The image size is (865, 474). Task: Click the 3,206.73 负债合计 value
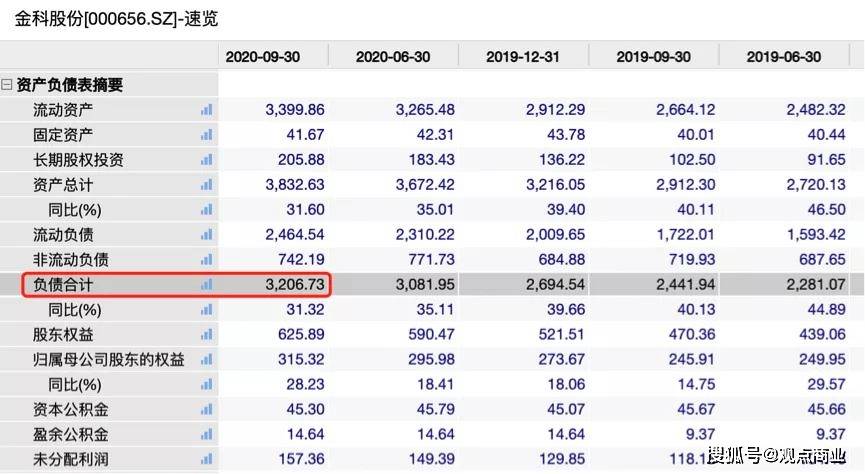point(295,285)
